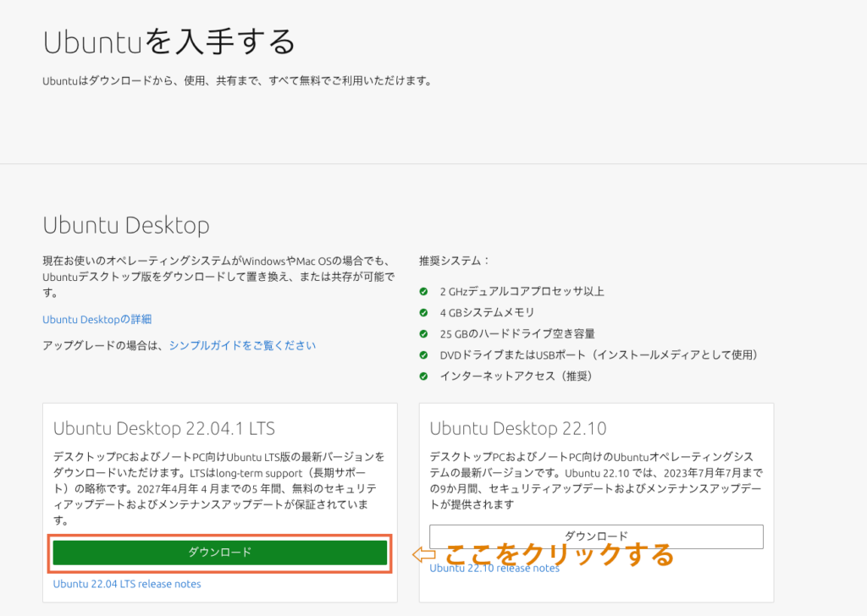Image resolution: width=867 pixels, height=616 pixels.
Task: Click the 4 GBシステムメモリ requirement text
Action: click(x=487, y=313)
